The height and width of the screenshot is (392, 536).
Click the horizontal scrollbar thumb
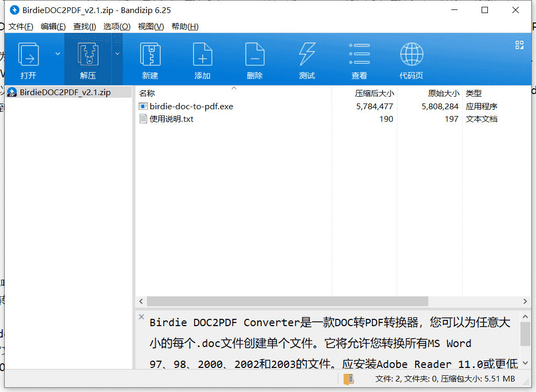(288, 301)
